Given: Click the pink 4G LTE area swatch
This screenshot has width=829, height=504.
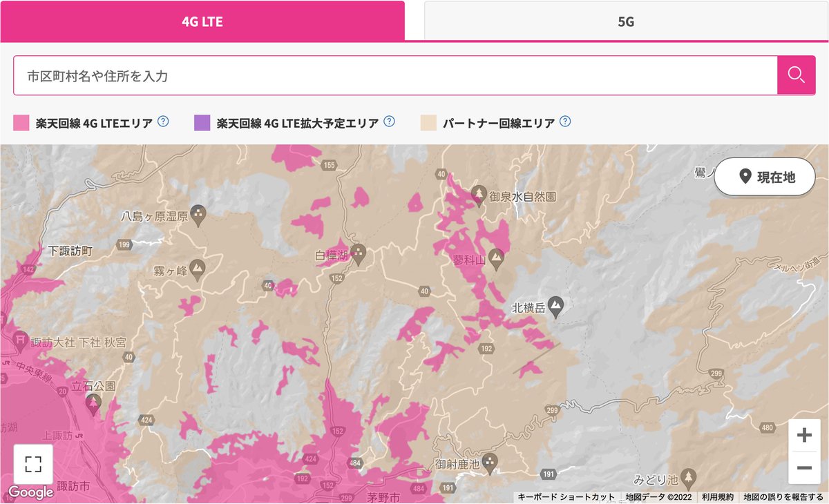Looking at the screenshot, I should (21, 123).
